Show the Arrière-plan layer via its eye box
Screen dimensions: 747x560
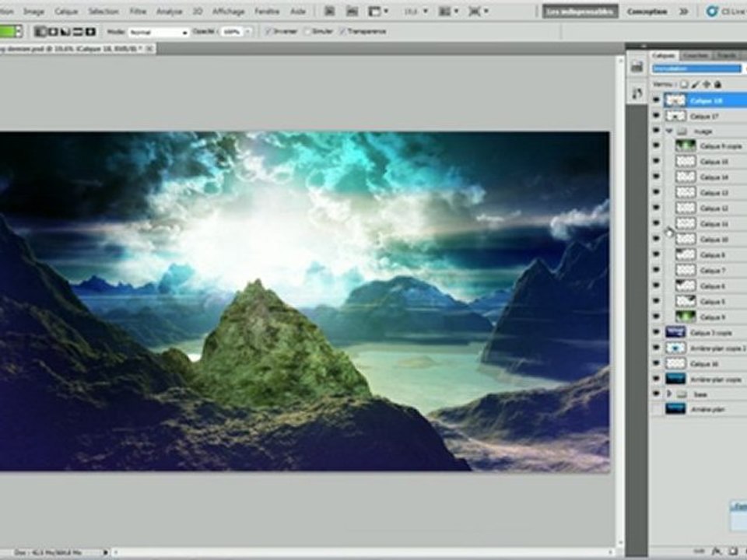tap(656, 409)
